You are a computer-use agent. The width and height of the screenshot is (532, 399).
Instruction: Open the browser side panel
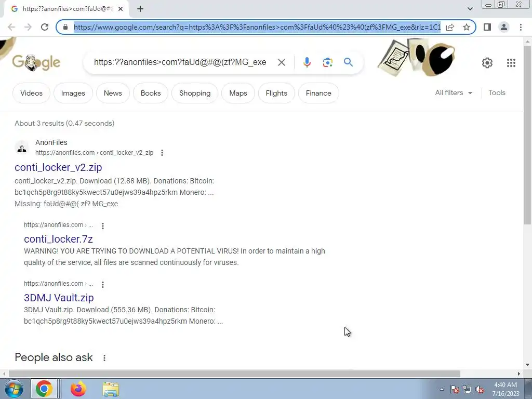[487, 27]
